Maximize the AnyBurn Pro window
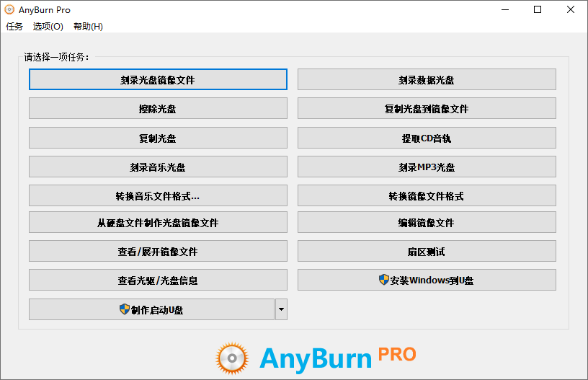 click(538, 9)
